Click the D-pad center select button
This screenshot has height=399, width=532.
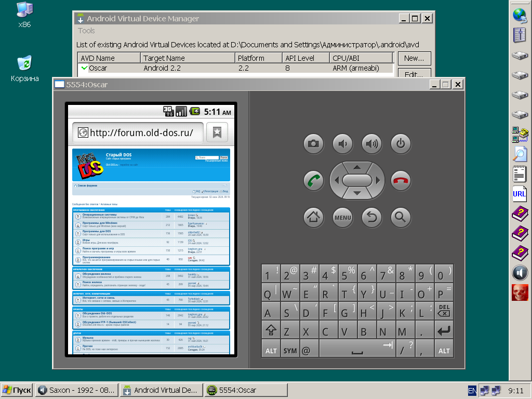pos(357,180)
